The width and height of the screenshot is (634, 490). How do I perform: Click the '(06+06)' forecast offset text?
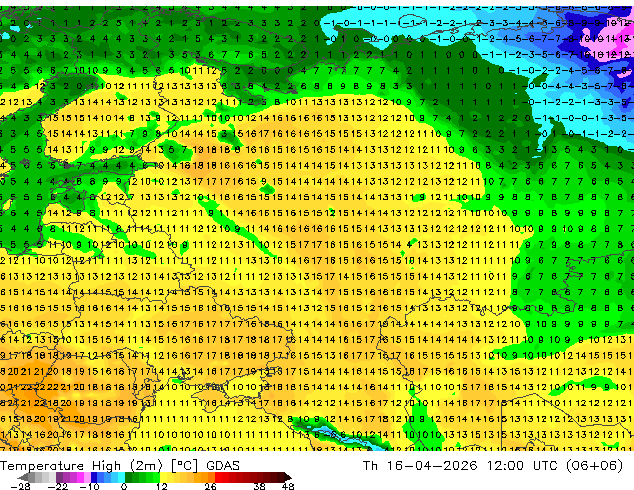coord(594,466)
